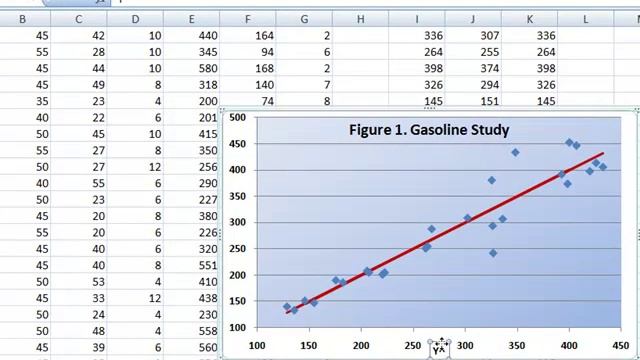Select cell containing 345

click(x=191, y=52)
